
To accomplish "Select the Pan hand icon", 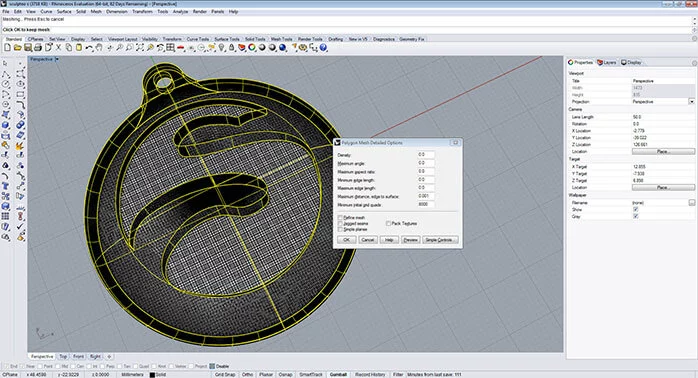I will click(x=99, y=48).
